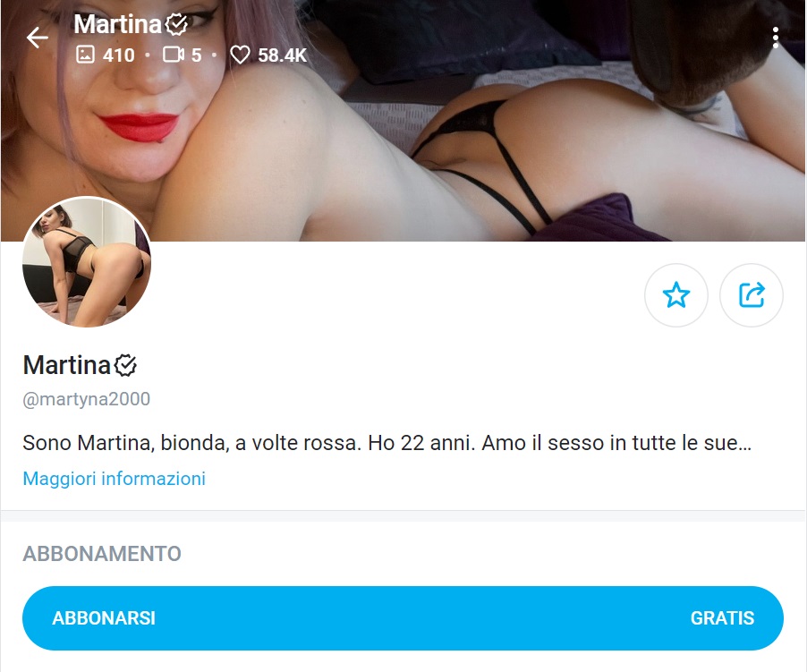Click the Martina profile name below avatar
Screen dimensions: 807x672
64,365
